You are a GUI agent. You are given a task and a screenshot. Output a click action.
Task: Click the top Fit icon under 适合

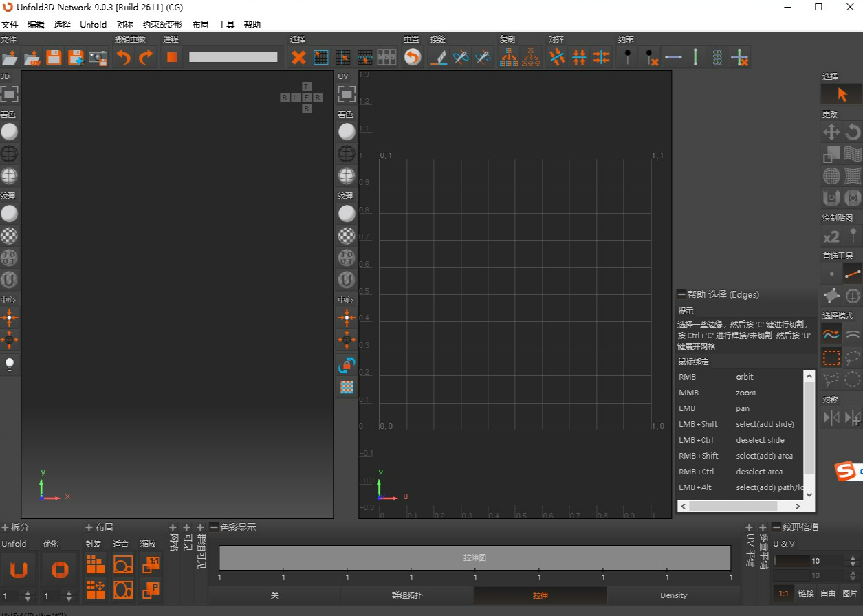(x=123, y=565)
